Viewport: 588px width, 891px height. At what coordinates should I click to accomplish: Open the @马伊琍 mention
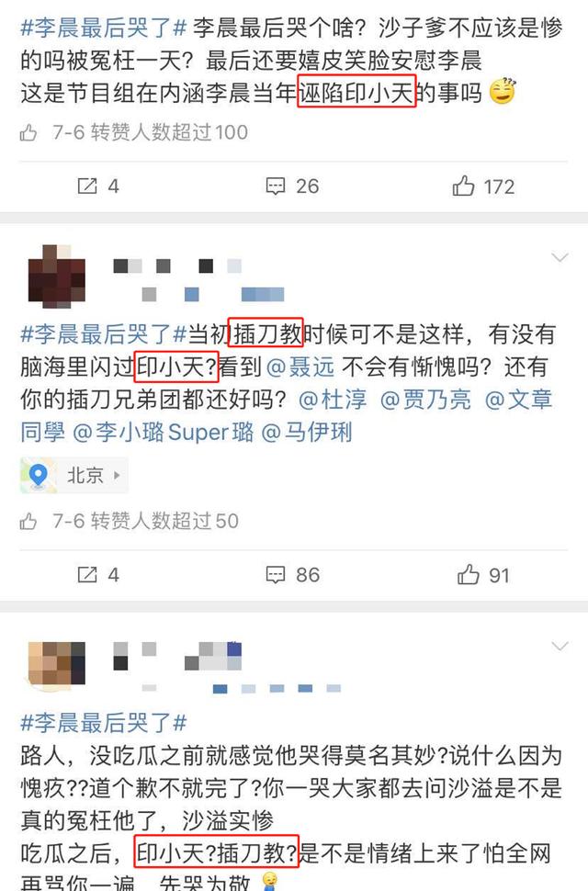pyautogui.click(x=307, y=433)
